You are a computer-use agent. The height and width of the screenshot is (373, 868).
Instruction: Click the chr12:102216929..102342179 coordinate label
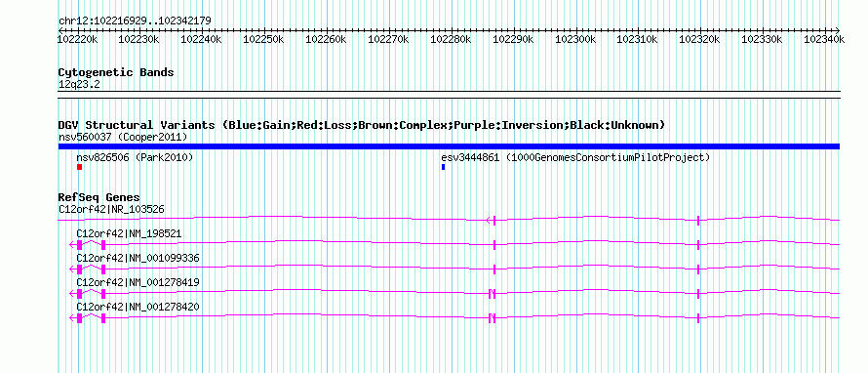coord(135,21)
